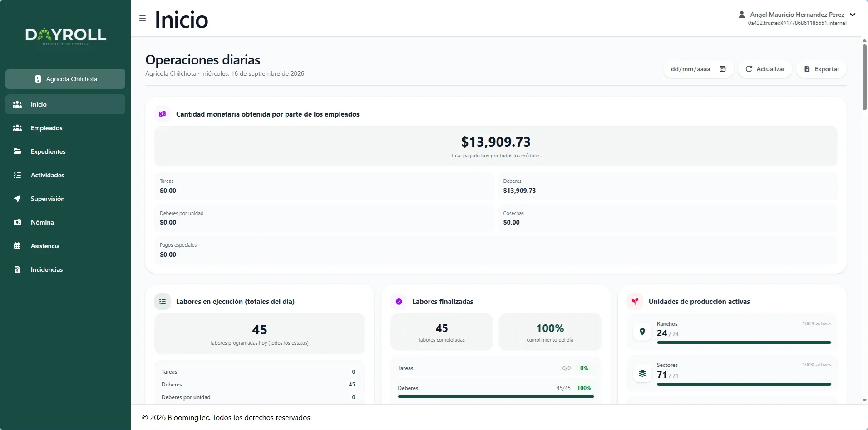Click the layers icon for Sectores
This screenshot has height=430, width=868.
642,373
